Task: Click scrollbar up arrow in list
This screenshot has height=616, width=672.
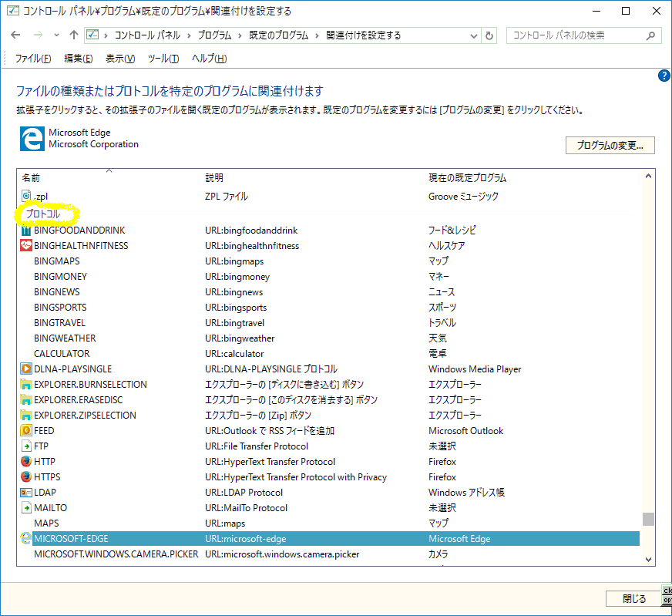Action: (648, 177)
